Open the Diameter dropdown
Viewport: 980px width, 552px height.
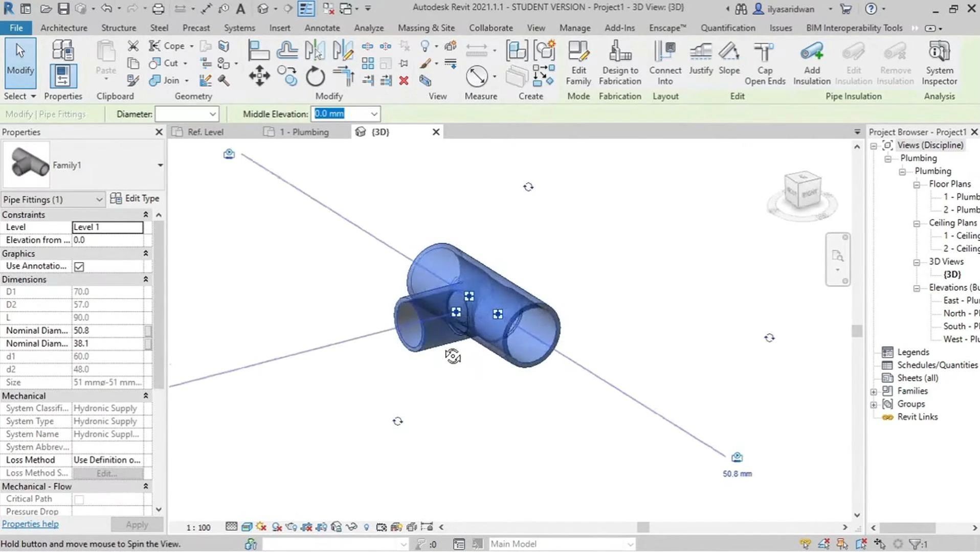[212, 114]
